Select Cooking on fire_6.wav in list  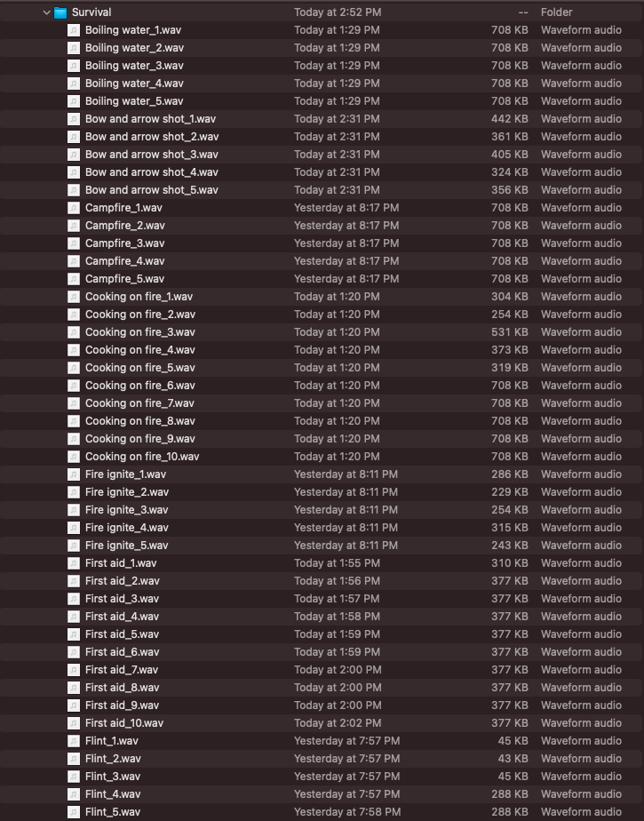point(139,386)
